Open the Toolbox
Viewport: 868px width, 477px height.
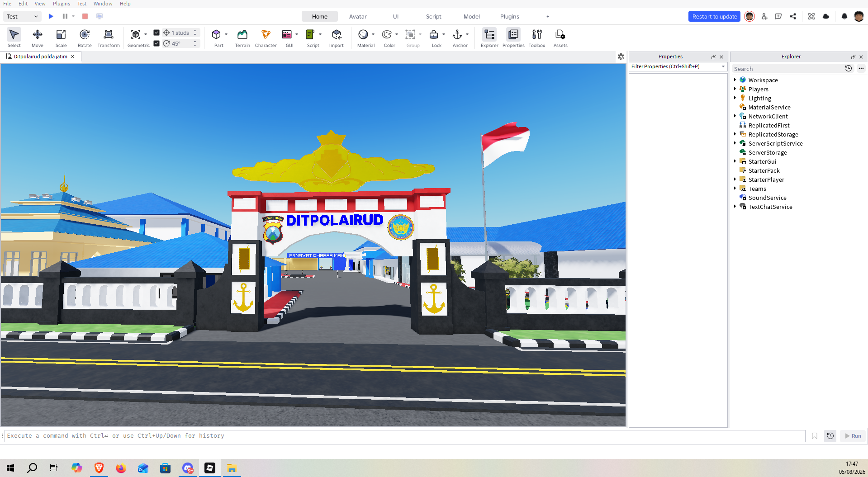coord(537,38)
